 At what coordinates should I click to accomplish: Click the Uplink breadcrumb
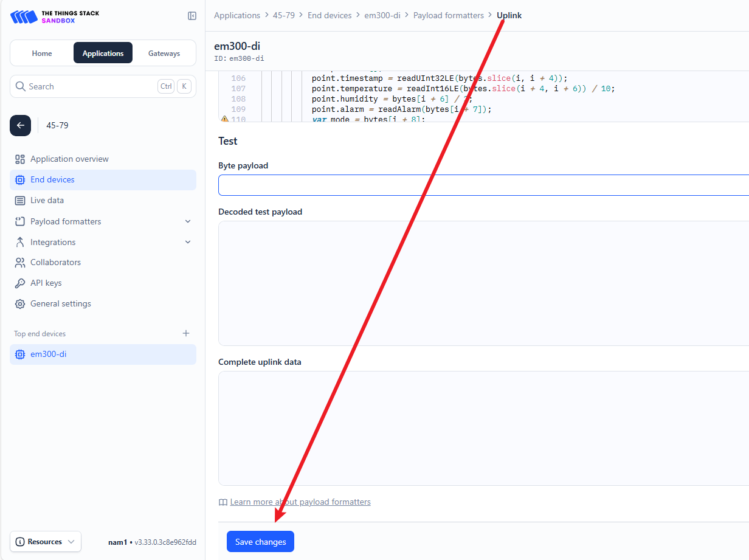509,15
